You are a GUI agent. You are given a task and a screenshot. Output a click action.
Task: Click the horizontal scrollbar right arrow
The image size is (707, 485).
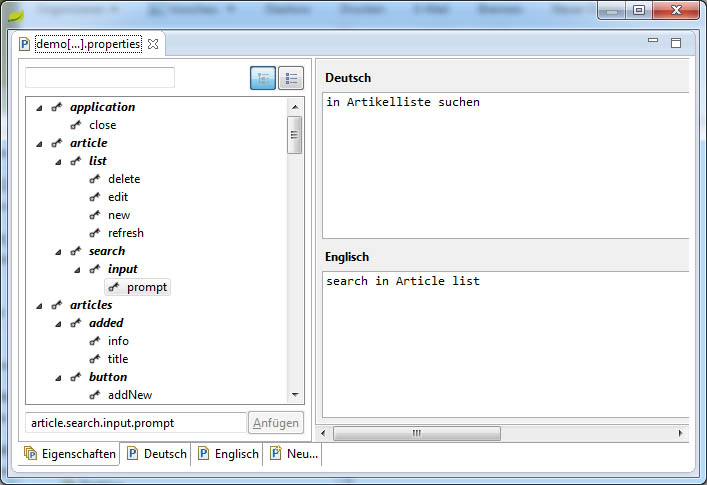680,434
